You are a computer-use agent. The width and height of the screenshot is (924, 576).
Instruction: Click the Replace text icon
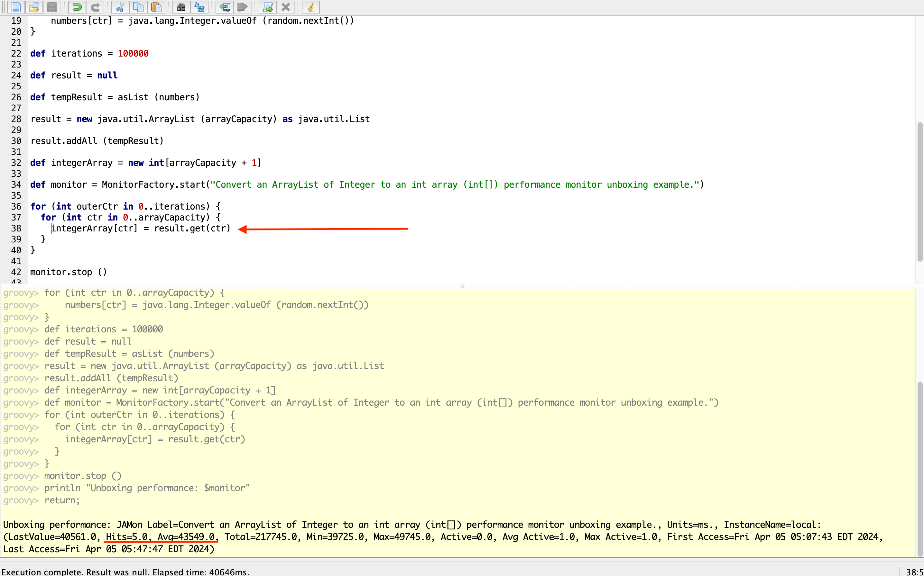(x=199, y=7)
